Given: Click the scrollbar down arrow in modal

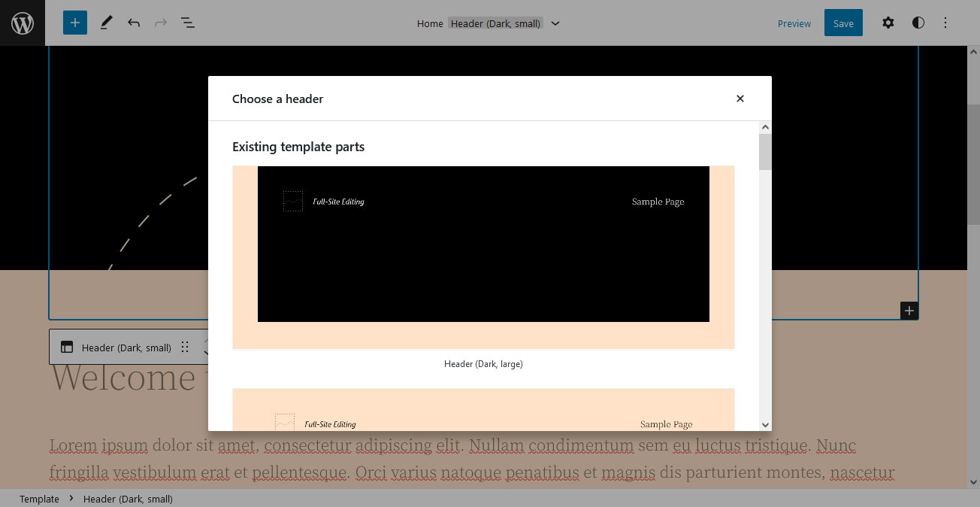Looking at the screenshot, I should [x=764, y=424].
